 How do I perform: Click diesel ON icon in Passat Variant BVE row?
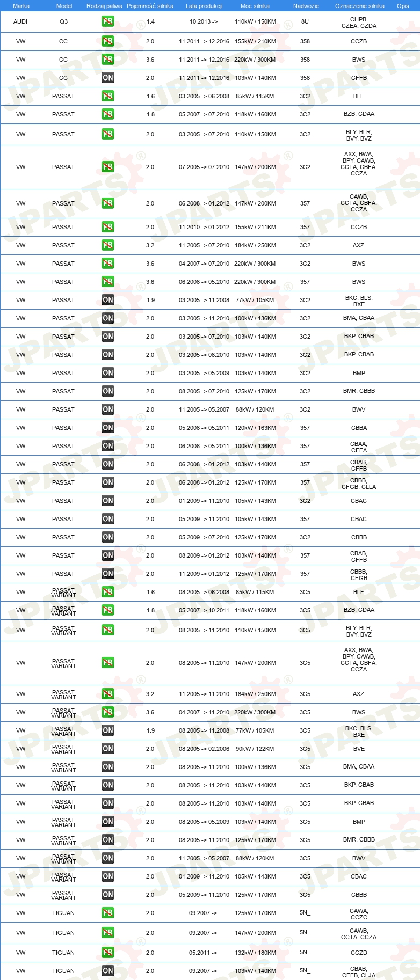click(x=108, y=749)
